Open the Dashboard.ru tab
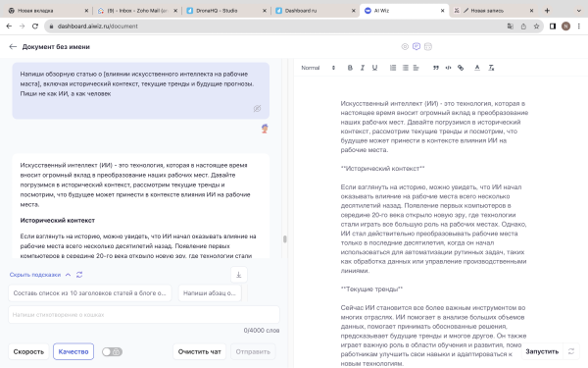588x368 pixels. click(315, 11)
